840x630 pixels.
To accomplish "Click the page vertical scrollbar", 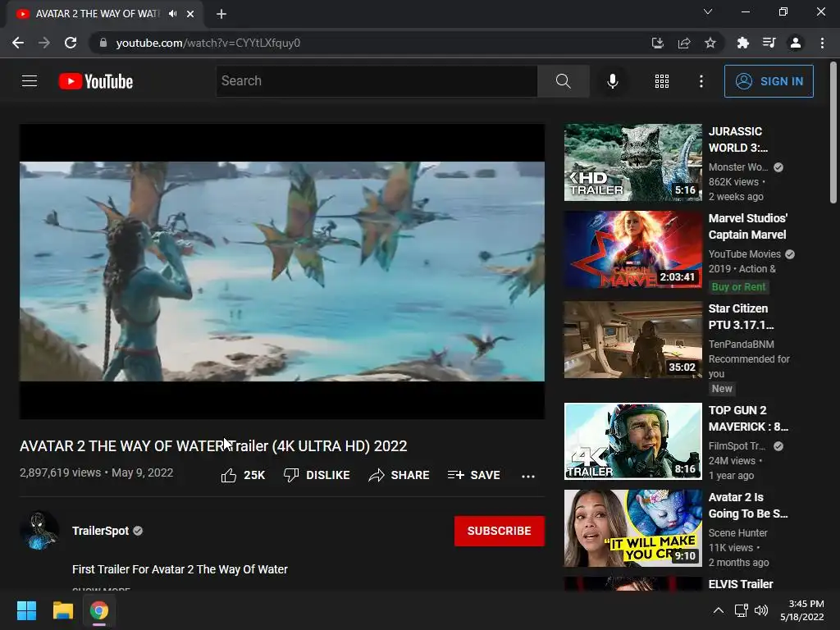I will [x=833, y=134].
